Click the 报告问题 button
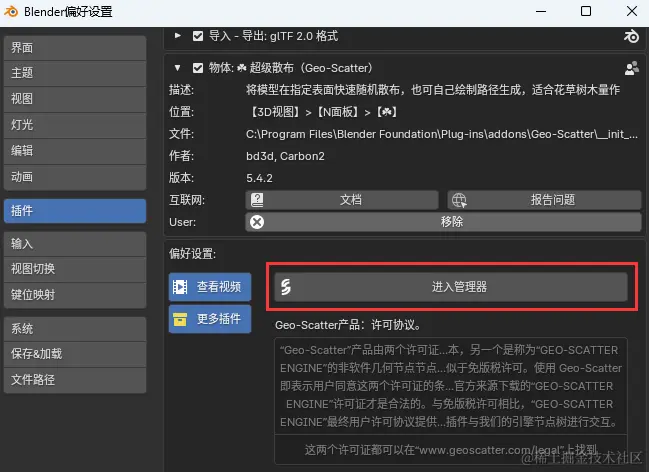 pos(544,200)
